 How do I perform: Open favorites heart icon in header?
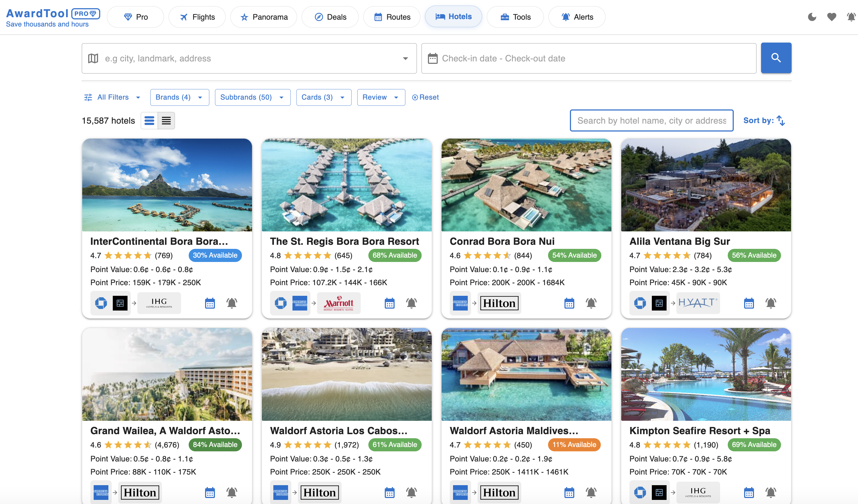point(832,17)
